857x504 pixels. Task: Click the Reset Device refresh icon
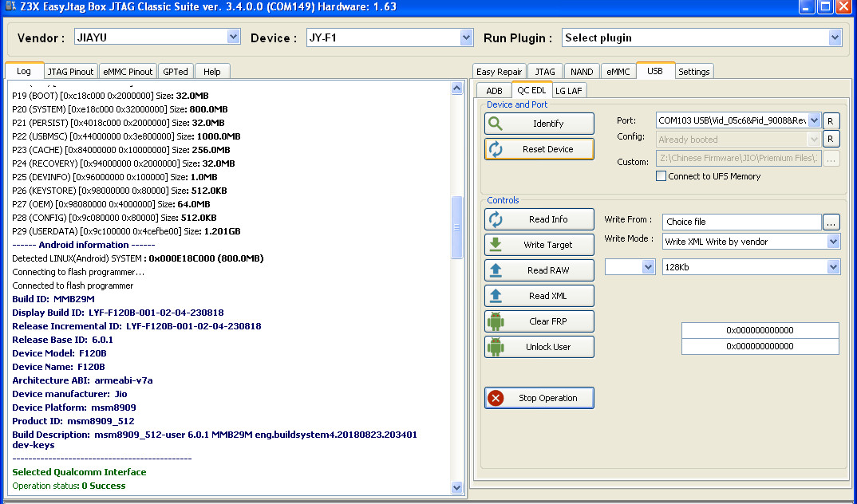[496, 149]
